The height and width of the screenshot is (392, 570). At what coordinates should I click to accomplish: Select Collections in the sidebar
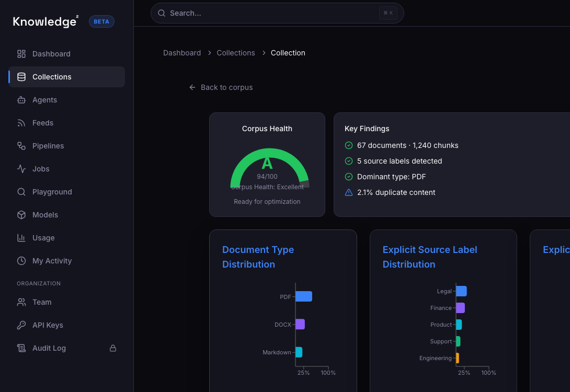(52, 77)
